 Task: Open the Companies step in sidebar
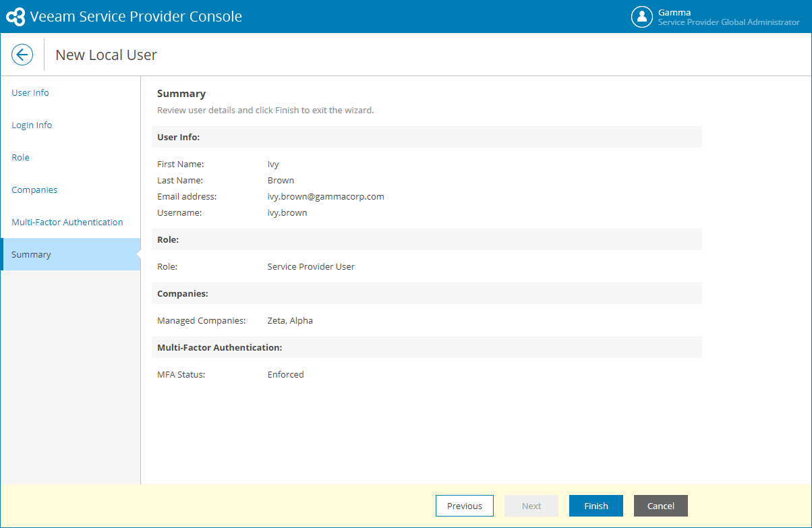click(34, 189)
